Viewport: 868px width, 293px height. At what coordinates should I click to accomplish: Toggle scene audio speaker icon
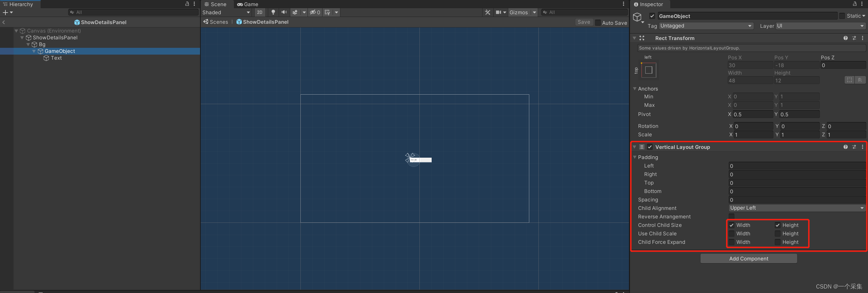tap(284, 12)
